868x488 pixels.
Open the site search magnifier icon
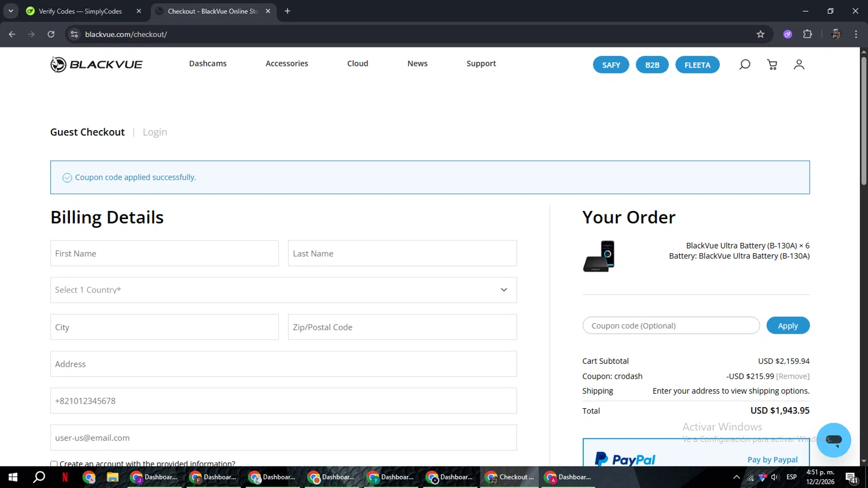(745, 64)
